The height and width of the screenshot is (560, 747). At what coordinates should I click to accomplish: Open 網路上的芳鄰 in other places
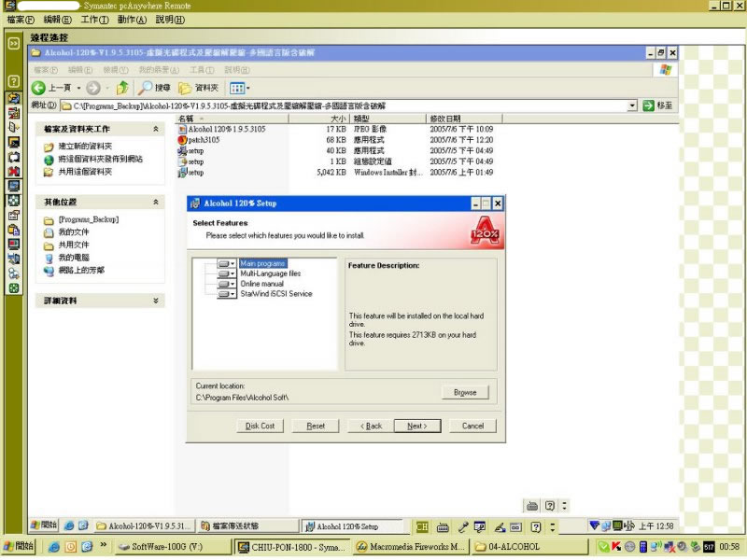81,271
